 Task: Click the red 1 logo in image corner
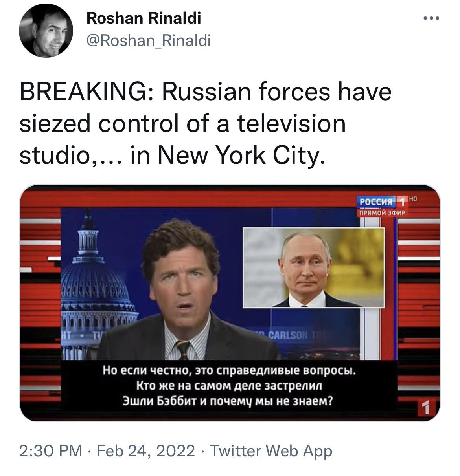[425, 408]
